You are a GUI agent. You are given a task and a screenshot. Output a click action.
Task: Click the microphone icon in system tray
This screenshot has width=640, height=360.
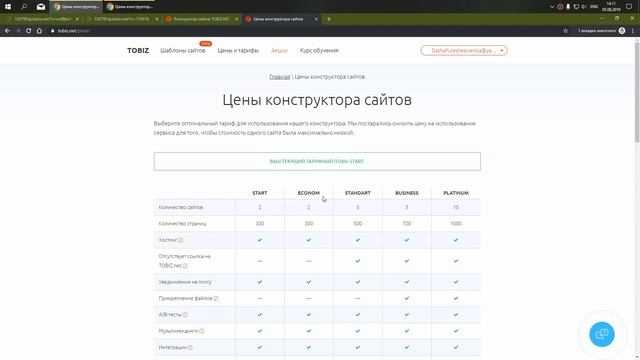pos(568,7)
